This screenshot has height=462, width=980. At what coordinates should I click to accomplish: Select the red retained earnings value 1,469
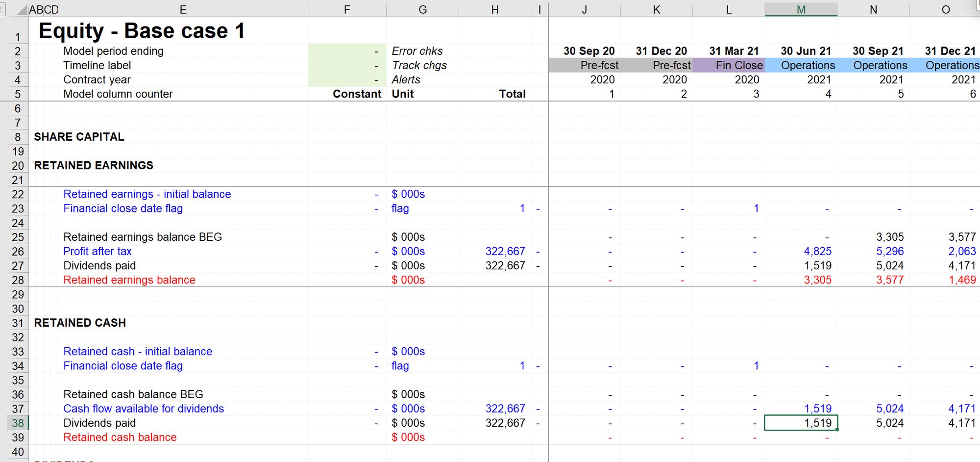click(962, 280)
